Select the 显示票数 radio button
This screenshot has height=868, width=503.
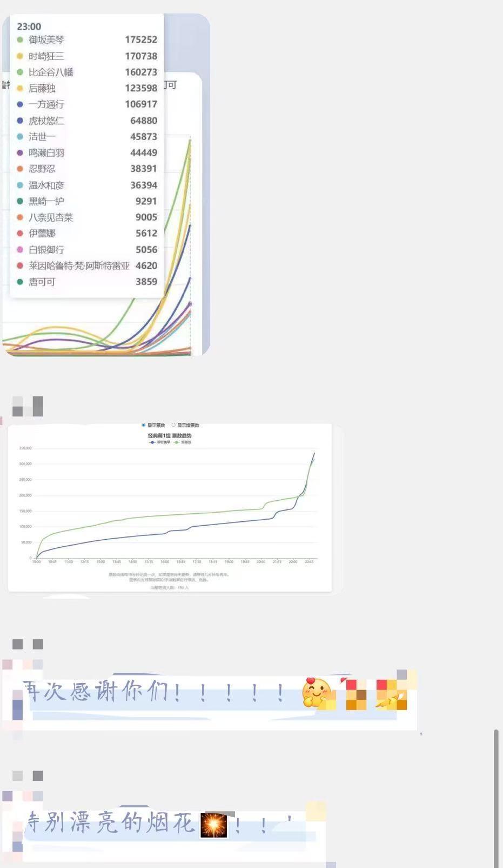pos(144,426)
